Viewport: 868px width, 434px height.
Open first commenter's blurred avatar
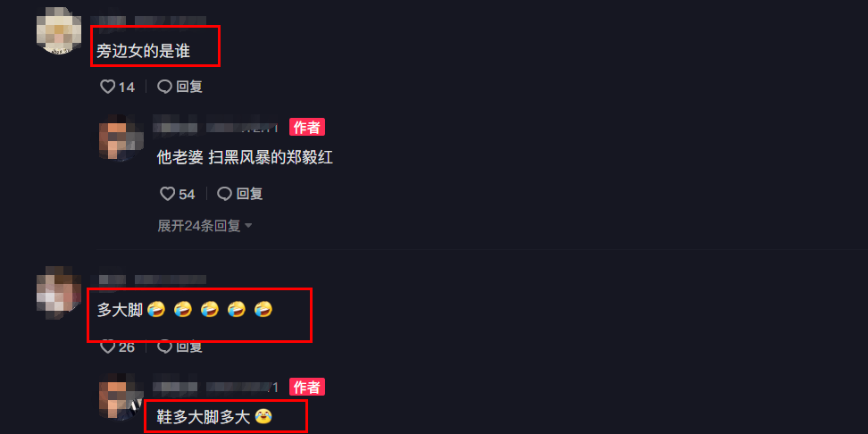(59, 31)
